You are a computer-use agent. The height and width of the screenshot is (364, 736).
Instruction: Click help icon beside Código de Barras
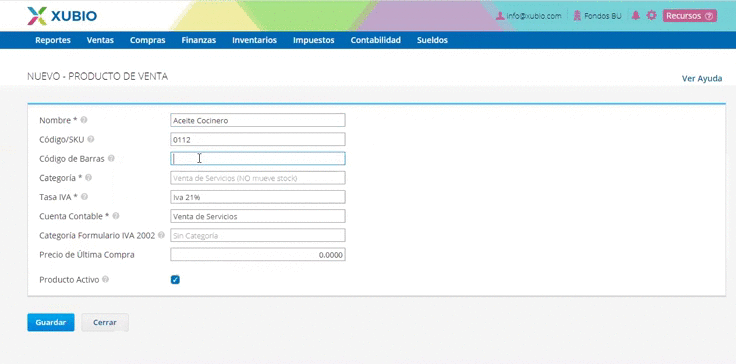[111, 159]
